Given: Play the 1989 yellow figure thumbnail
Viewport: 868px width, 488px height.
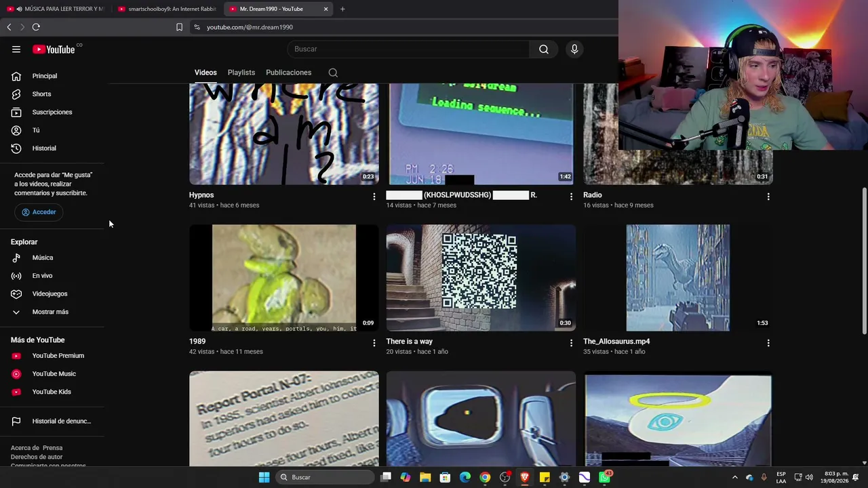Looking at the screenshot, I should [284, 278].
